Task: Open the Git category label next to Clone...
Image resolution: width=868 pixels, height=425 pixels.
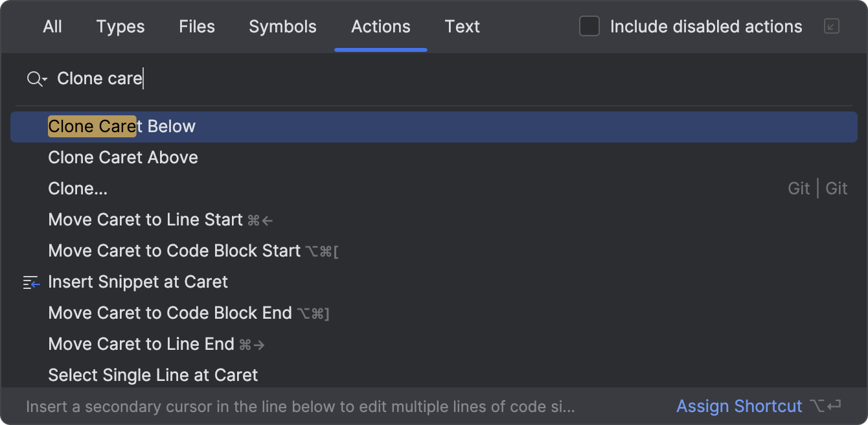Action: [x=799, y=188]
